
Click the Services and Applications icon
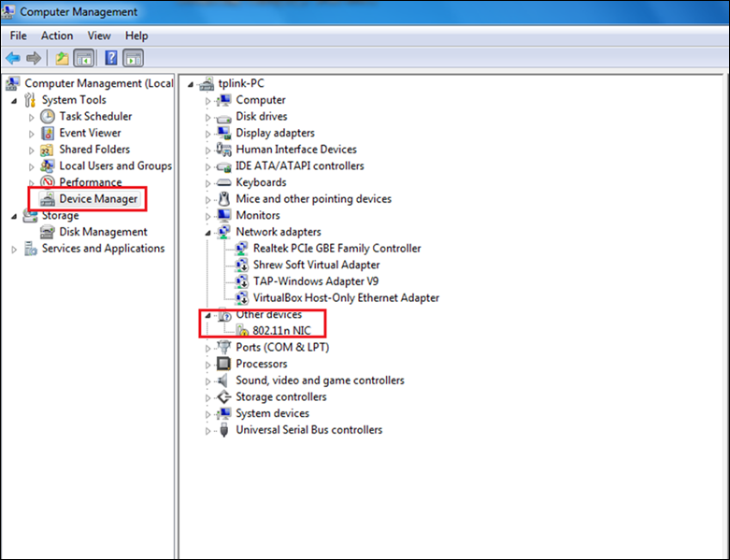pyautogui.click(x=31, y=249)
